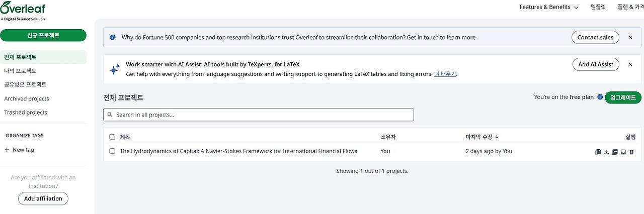644x214 pixels.
Task: Click the free plan info icon
Action: pos(600,97)
